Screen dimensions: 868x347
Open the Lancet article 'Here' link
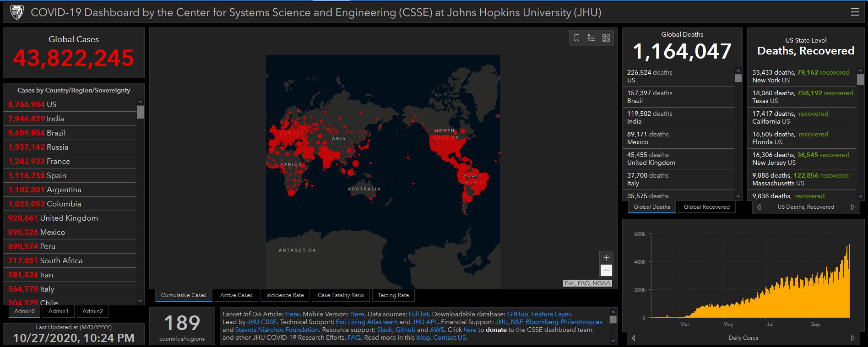(292, 314)
